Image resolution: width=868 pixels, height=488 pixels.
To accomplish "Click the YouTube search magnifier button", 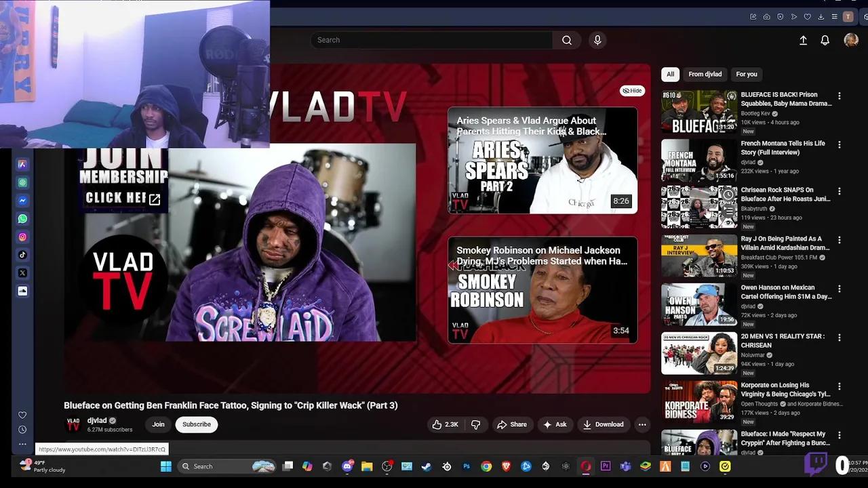I will [x=567, y=40].
